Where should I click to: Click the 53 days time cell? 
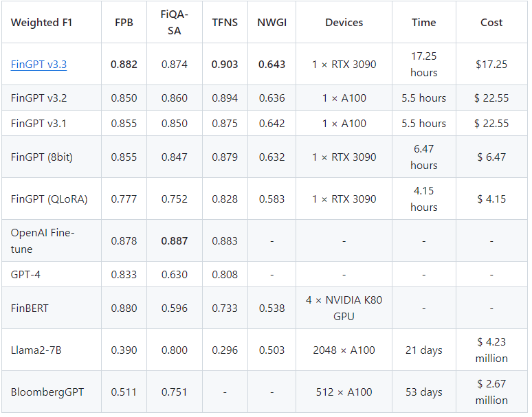(424, 392)
